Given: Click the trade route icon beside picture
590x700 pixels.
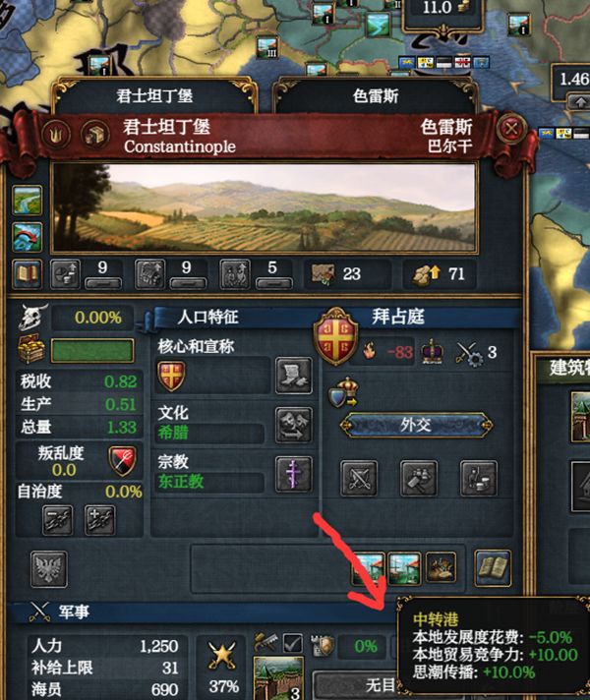Looking at the screenshot, I should click(x=28, y=237).
